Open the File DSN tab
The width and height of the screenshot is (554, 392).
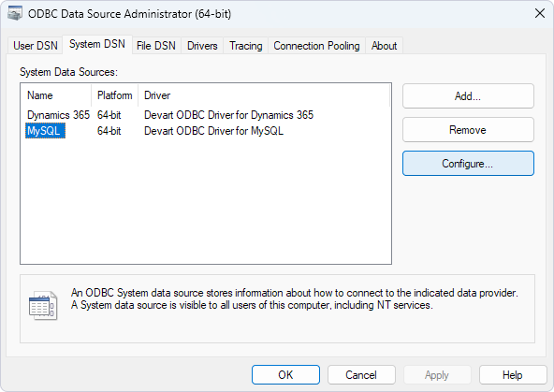pyautogui.click(x=155, y=46)
